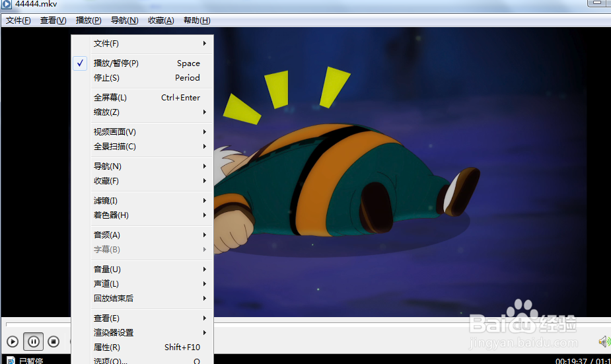The image size is (611, 364).
Task: Open the 收藏(A) menu in menu bar
Action: [x=161, y=20]
